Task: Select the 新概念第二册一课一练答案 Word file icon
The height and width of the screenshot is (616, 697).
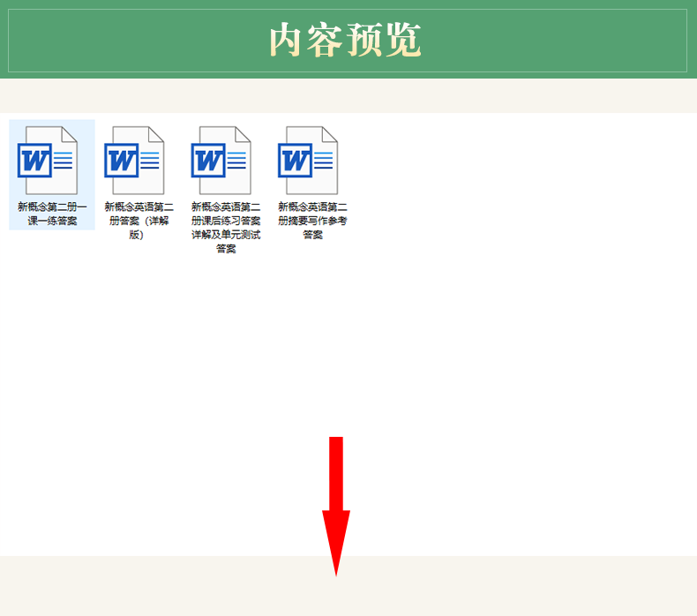Action: tap(48, 160)
